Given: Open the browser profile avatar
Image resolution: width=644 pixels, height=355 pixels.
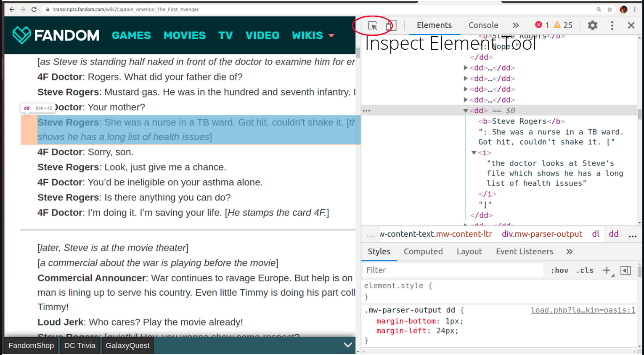Looking at the screenshot, I should tap(623, 9).
